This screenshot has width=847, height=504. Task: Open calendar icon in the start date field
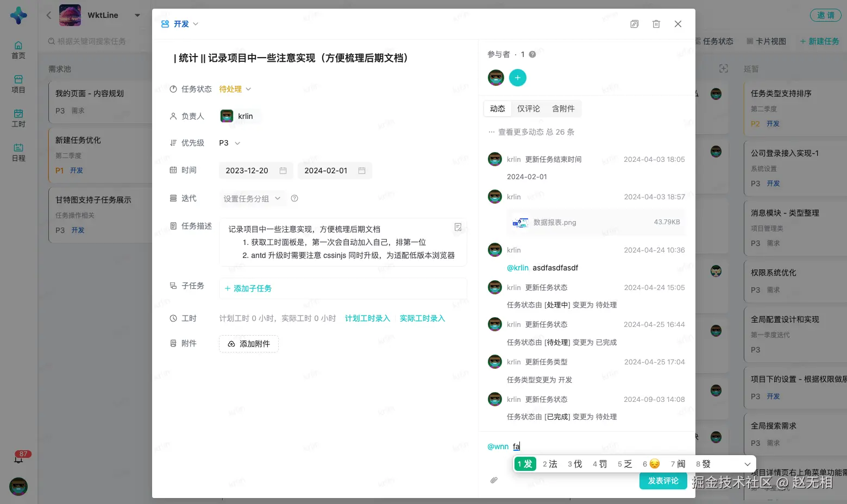pyautogui.click(x=283, y=171)
